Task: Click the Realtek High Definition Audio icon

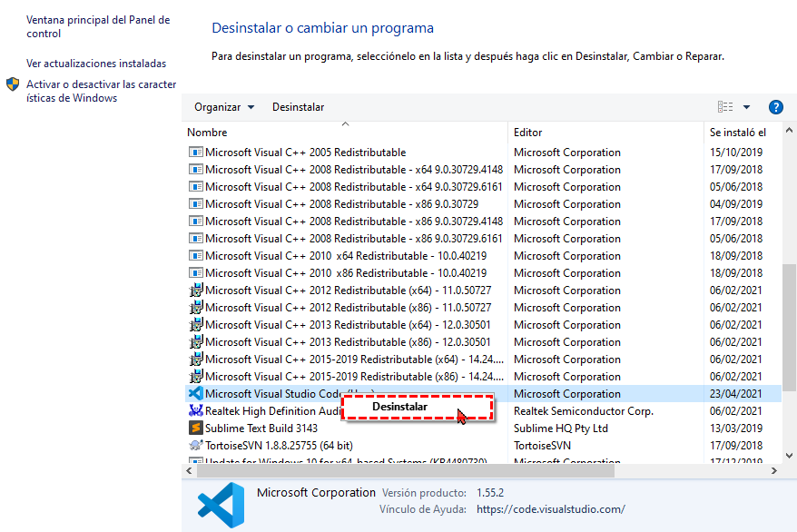Action: click(x=196, y=410)
